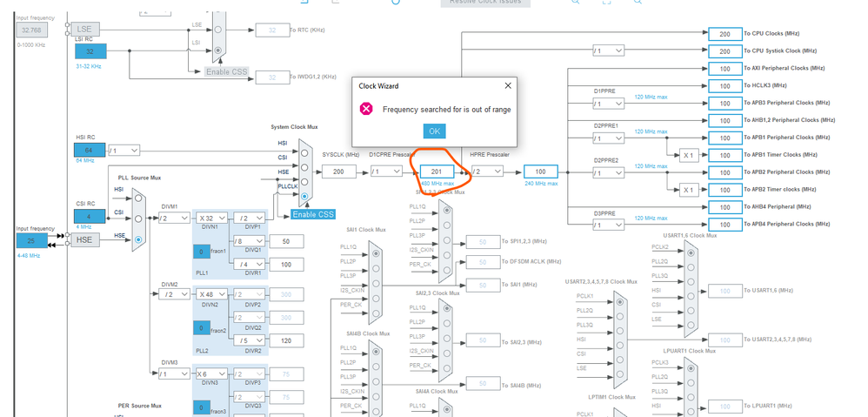Click the DIVQ1 output field showing 50
Image resolution: width=868 pixels, height=417 pixels.
point(286,241)
